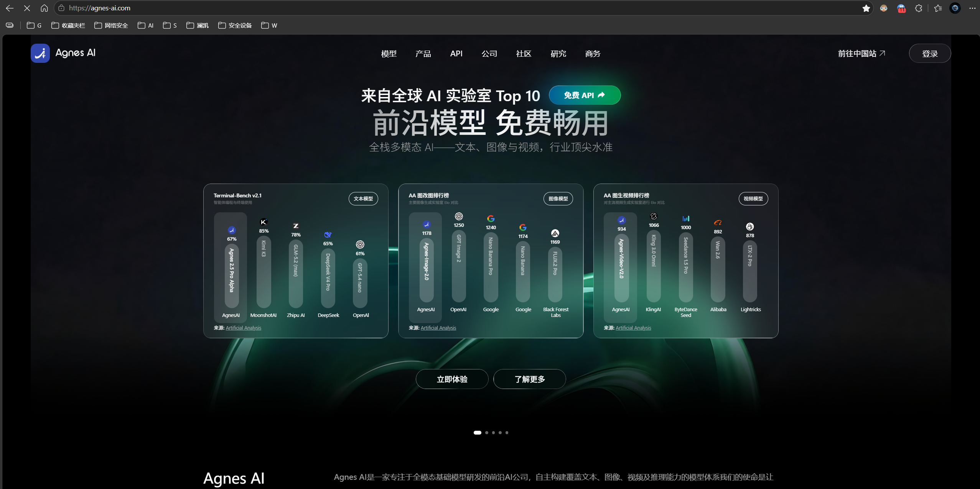Jump to the last carousel slide dot
The image size is (980, 489).
click(507, 433)
